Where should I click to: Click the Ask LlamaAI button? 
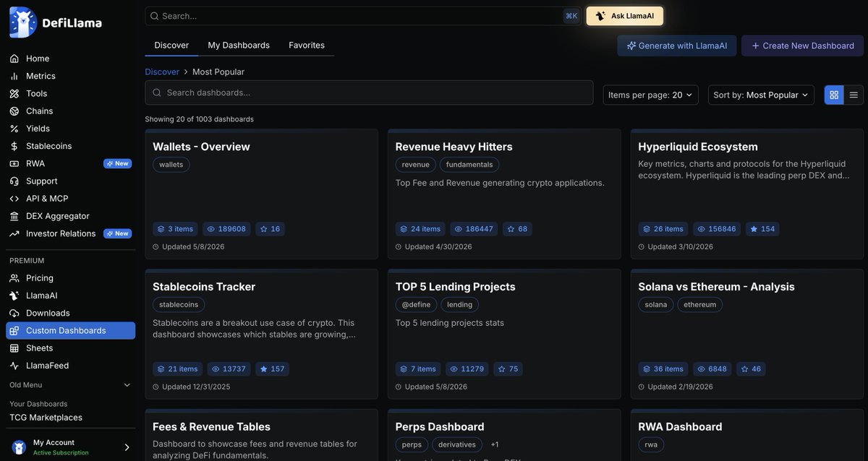tap(624, 16)
